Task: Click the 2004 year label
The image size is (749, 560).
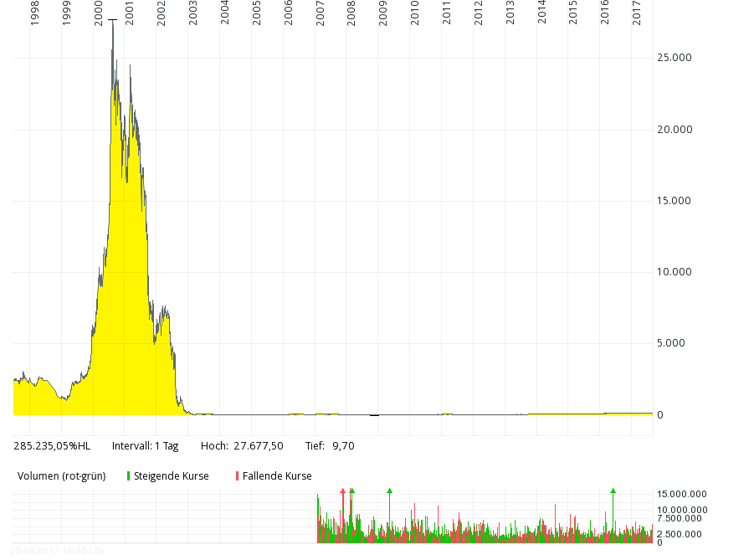Action: point(224,13)
